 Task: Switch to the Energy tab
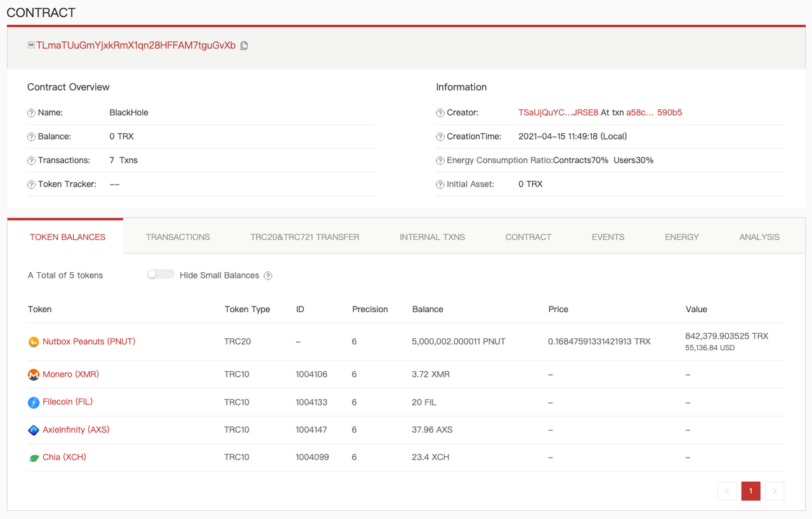click(681, 237)
